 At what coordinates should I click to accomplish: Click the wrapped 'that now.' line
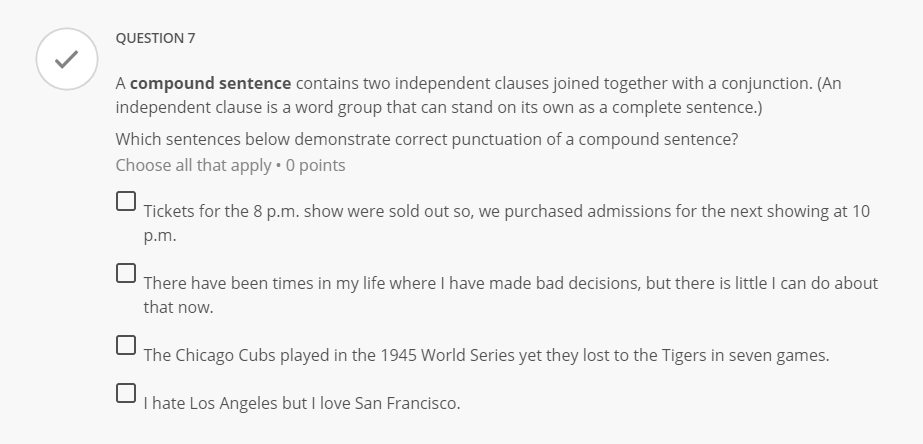(178, 307)
